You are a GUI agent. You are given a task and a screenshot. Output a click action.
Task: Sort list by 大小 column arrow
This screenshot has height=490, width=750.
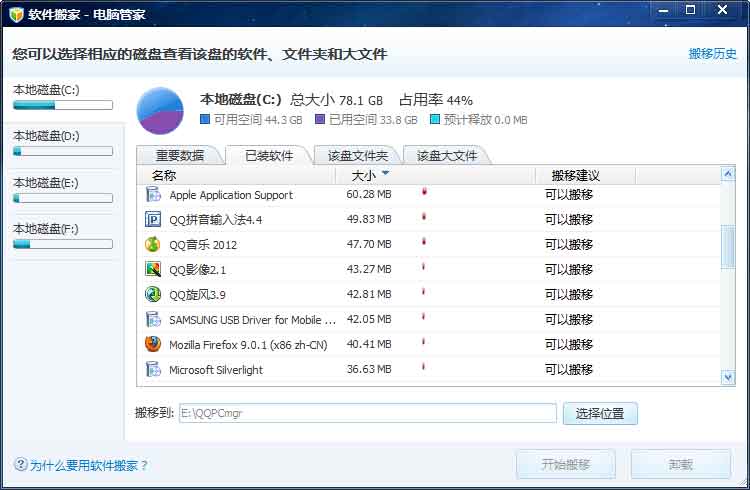tap(386, 175)
